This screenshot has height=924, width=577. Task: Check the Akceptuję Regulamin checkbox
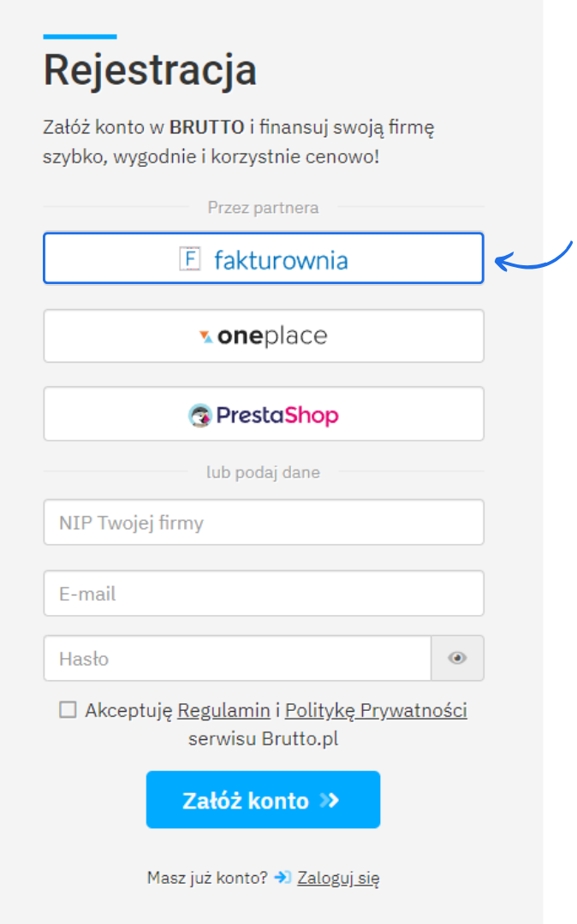coord(68,708)
